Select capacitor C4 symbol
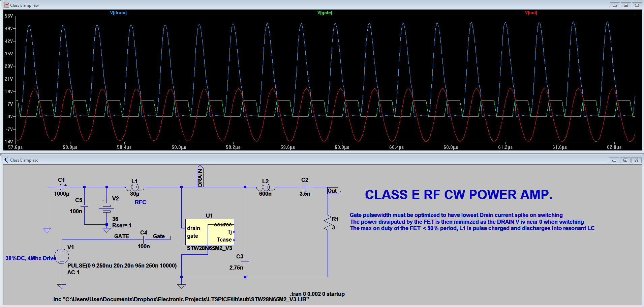The height and width of the screenshot is (307, 644). [x=144, y=240]
